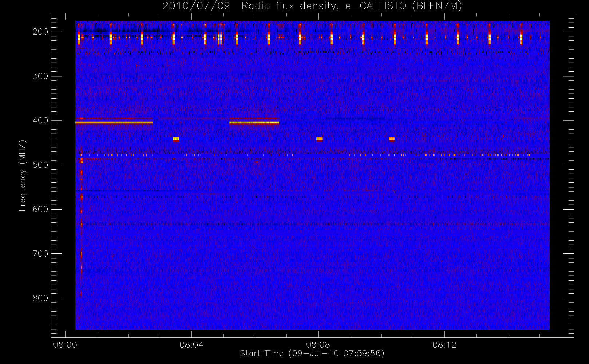The width and height of the screenshot is (589, 364).
Task: Click the 700 frequency tick label
Action: (40, 254)
